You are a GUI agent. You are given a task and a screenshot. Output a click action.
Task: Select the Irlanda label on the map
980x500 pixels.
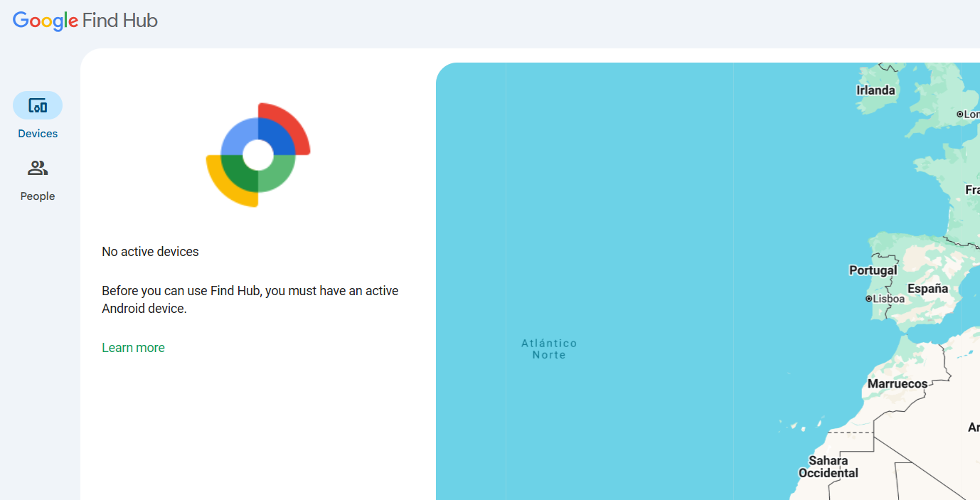(x=875, y=90)
